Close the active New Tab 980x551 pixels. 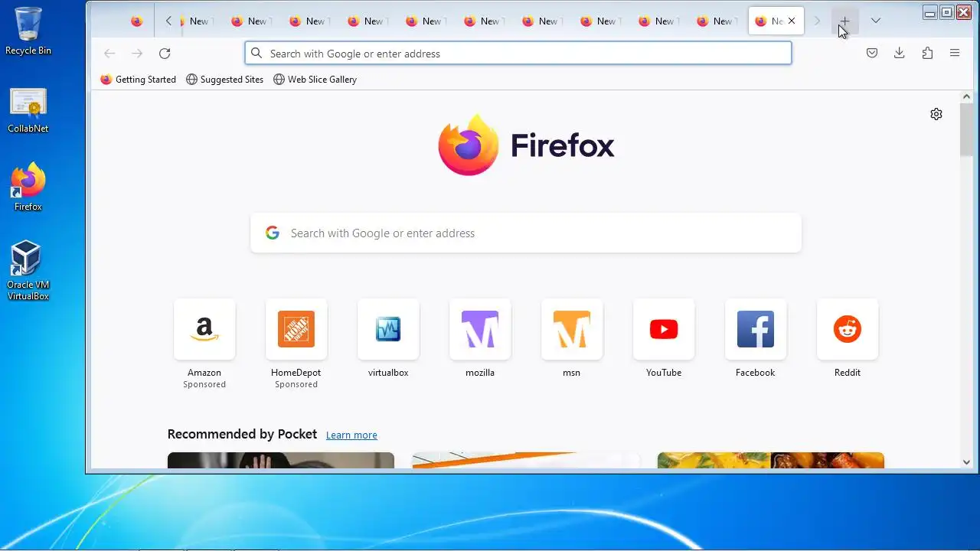pyautogui.click(x=792, y=21)
